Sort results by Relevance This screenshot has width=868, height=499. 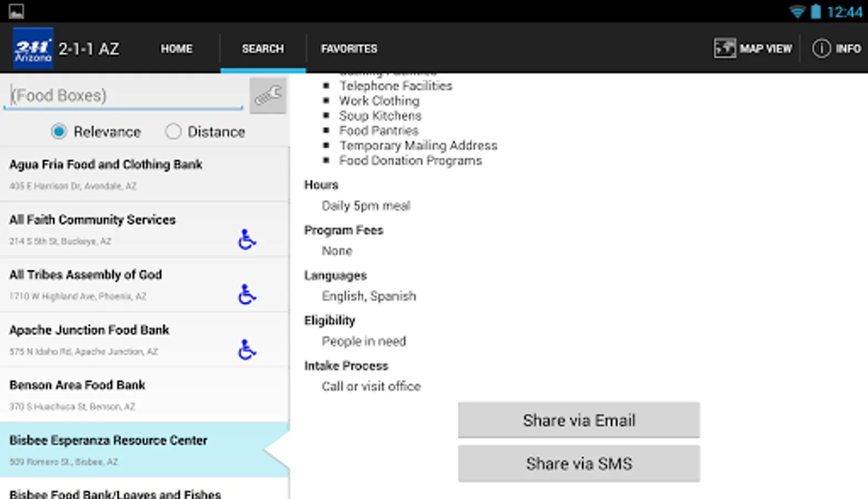(96, 131)
